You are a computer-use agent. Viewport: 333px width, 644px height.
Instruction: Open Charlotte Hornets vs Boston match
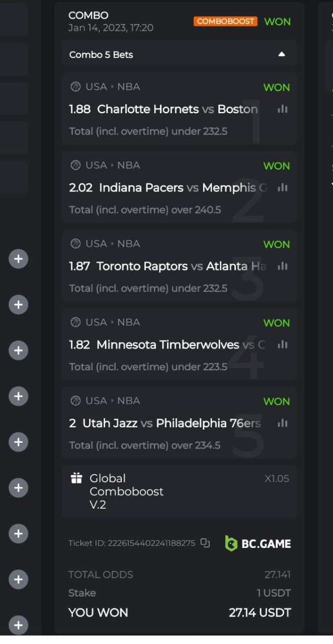pos(177,109)
